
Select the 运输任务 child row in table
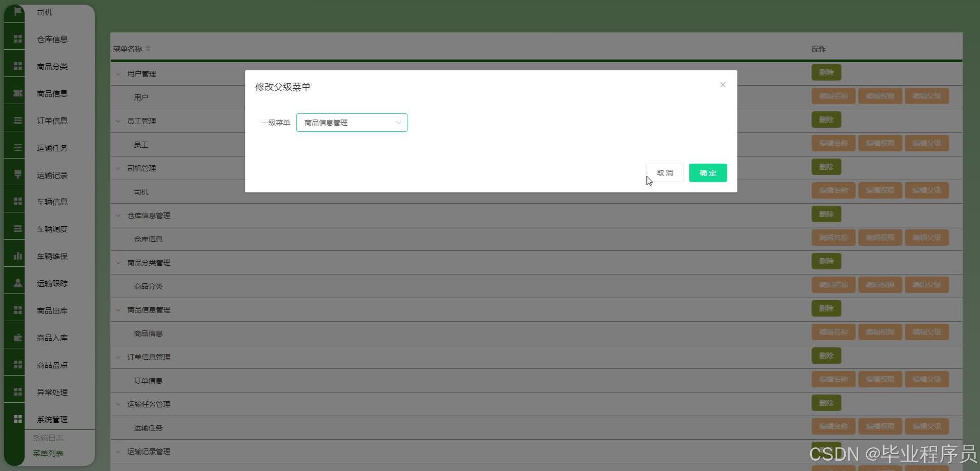click(x=148, y=428)
